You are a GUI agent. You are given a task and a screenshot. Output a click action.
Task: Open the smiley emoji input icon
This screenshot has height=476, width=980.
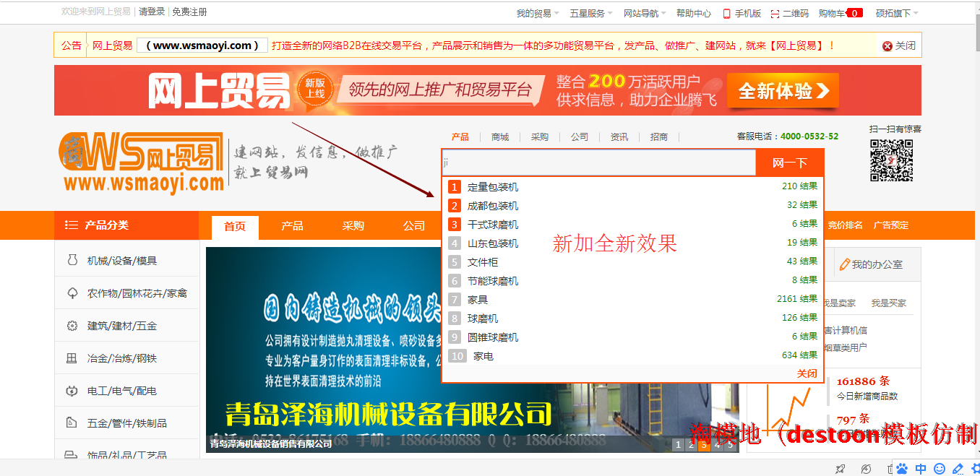point(940,469)
